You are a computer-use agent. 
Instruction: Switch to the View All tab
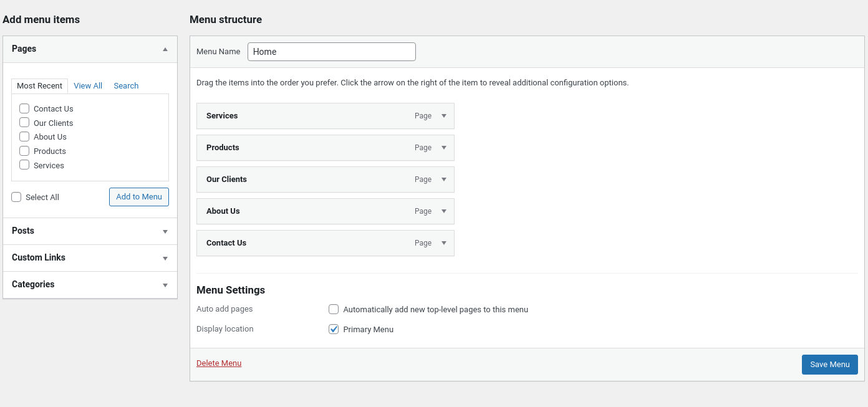[88, 86]
